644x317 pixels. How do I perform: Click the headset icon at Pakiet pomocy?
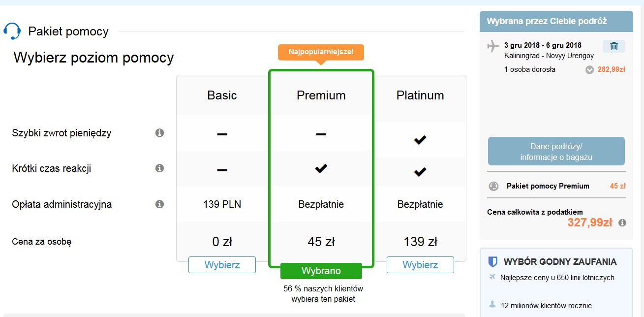[x=12, y=31]
